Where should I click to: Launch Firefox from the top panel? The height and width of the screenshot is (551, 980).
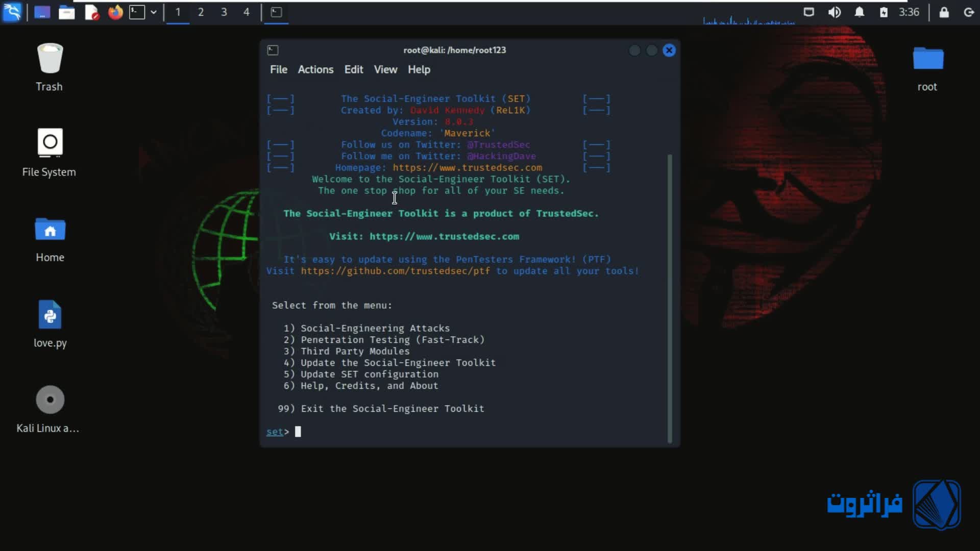(115, 12)
